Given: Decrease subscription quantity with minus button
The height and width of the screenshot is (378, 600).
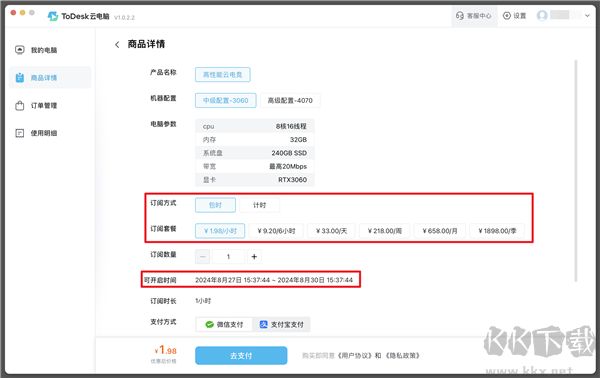Looking at the screenshot, I should click(202, 257).
